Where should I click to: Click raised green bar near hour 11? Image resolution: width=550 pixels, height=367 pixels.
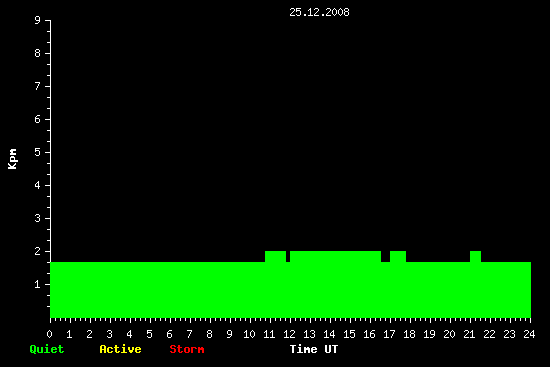275,256
